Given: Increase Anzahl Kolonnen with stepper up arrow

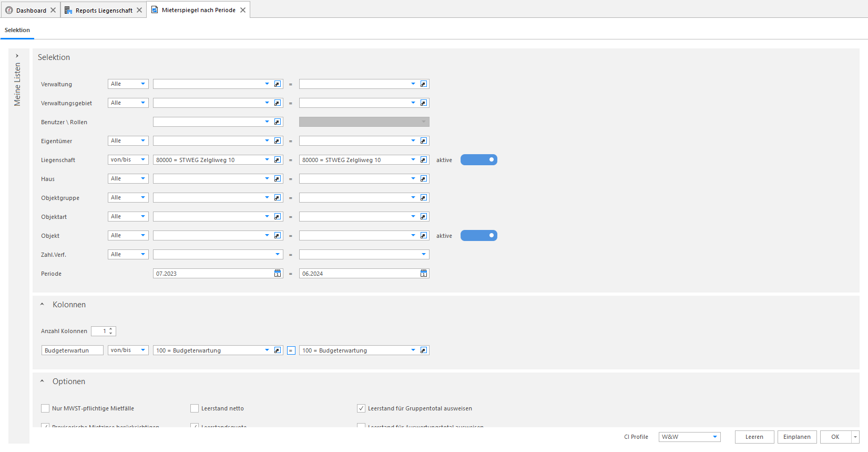Looking at the screenshot, I should [110, 329].
